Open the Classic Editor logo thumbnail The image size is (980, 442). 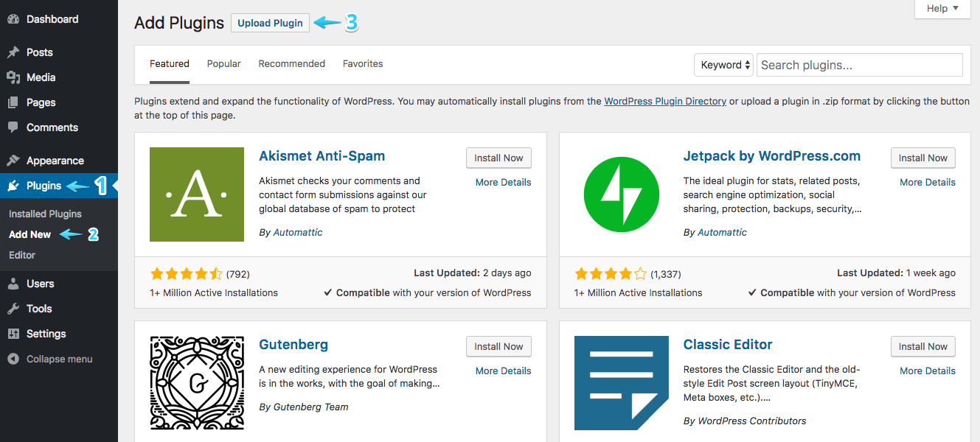click(x=622, y=383)
